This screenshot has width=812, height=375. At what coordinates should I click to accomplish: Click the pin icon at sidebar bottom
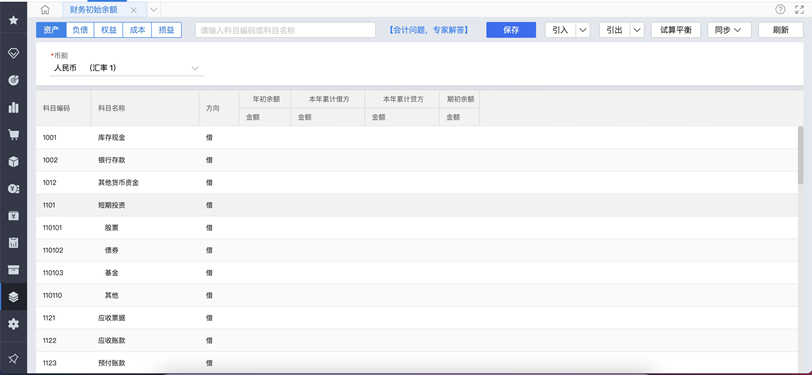(x=13, y=358)
